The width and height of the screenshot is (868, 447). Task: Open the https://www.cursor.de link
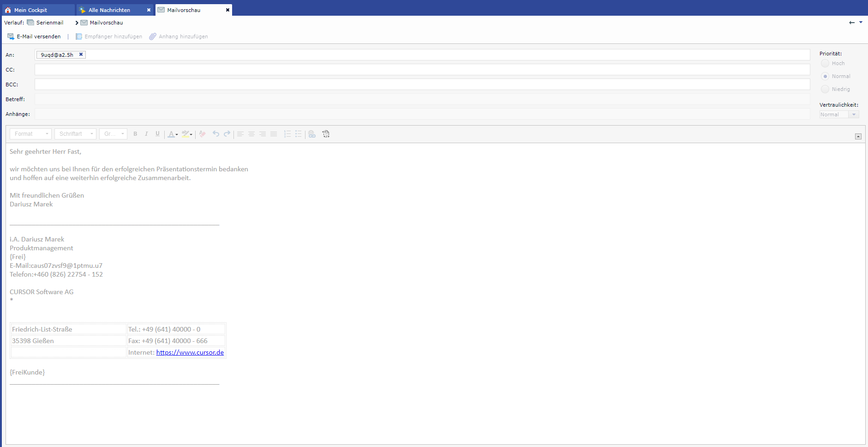(190, 352)
